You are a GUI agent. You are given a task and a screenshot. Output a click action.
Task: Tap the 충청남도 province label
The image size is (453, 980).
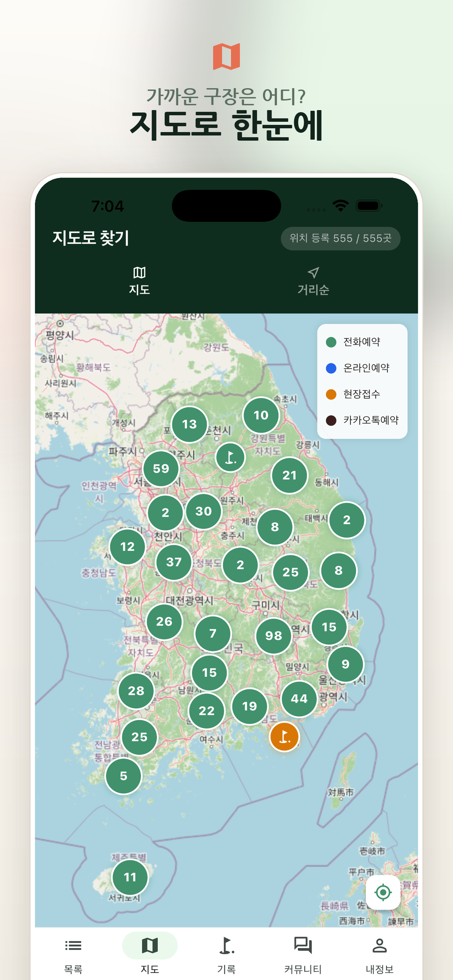[x=99, y=573]
